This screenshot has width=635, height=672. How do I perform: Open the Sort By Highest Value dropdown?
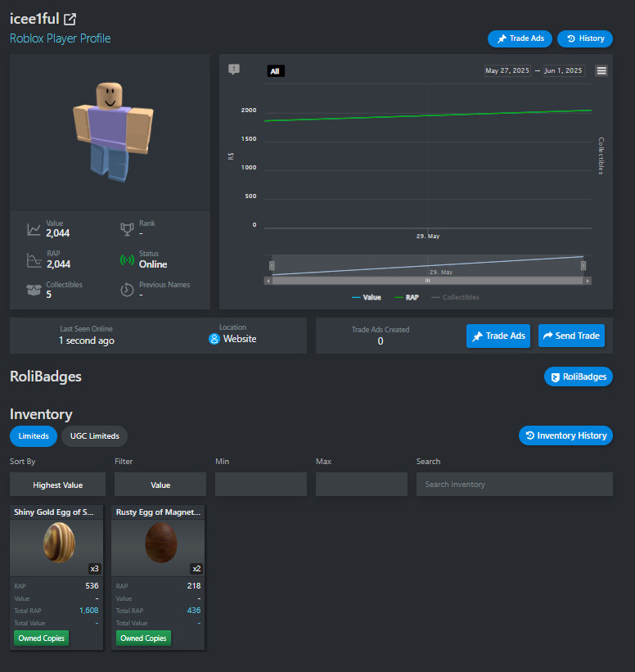click(58, 485)
